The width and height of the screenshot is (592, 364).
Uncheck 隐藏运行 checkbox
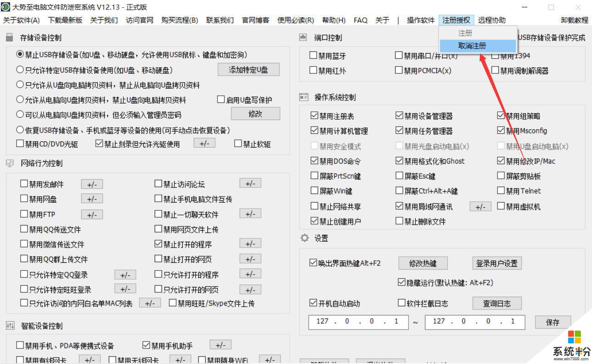coord(402,282)
